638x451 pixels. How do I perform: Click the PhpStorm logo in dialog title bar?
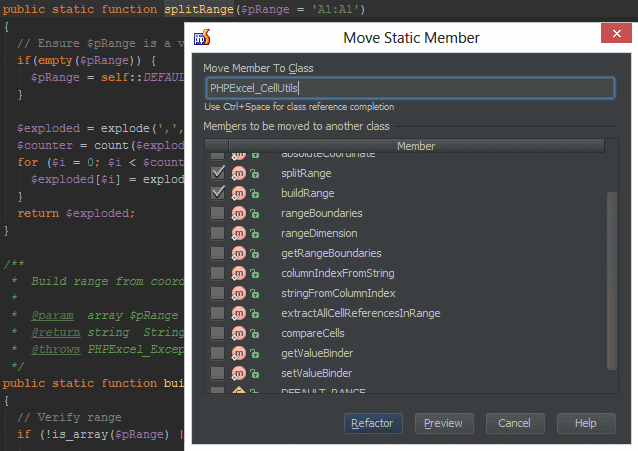202,37
